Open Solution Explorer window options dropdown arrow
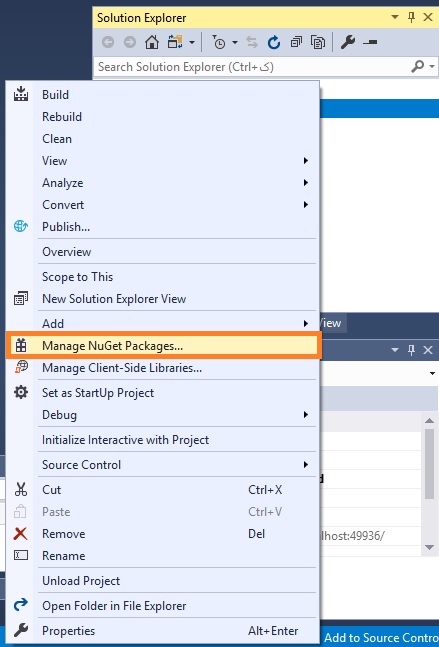The height and width of the screenshot is (647, 439). click(x=395, y=17)
